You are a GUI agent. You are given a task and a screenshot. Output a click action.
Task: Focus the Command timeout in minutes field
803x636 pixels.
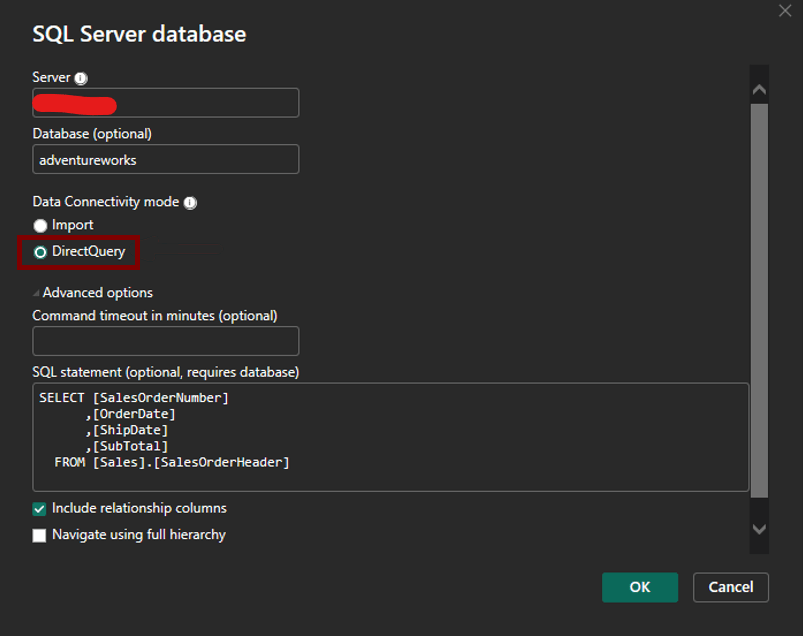coord(165,341)
